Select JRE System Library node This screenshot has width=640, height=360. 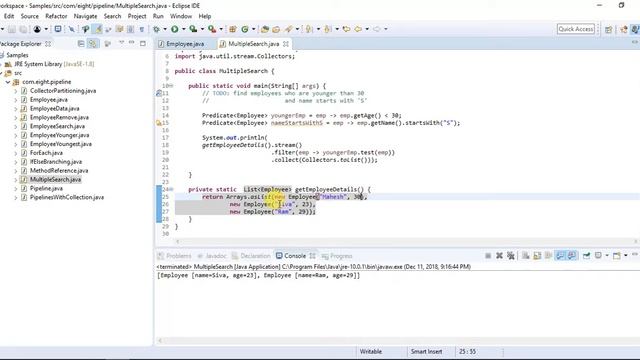(54, 64)
